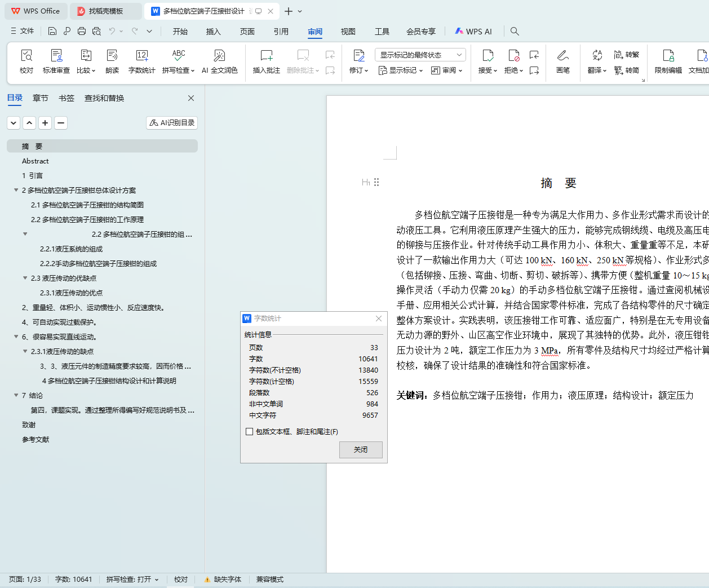Click the search magnifier icon in menu bar
709x588 pixels.
[515, 31]
